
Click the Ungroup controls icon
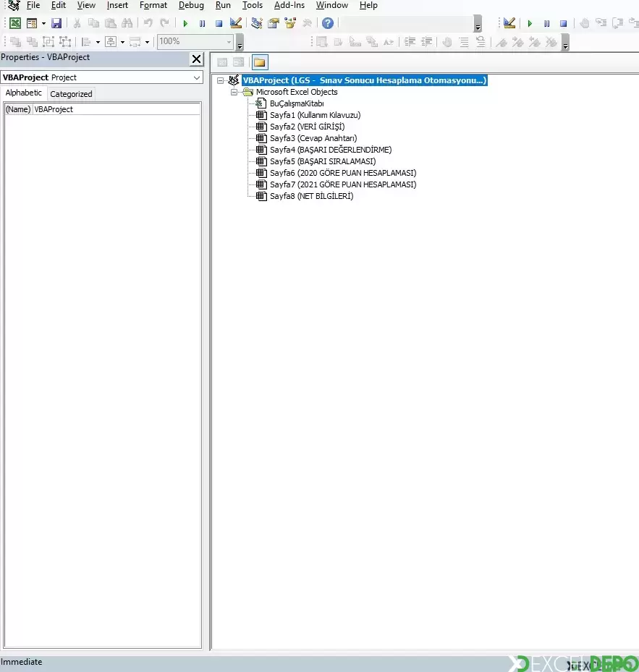click(65, 41)
